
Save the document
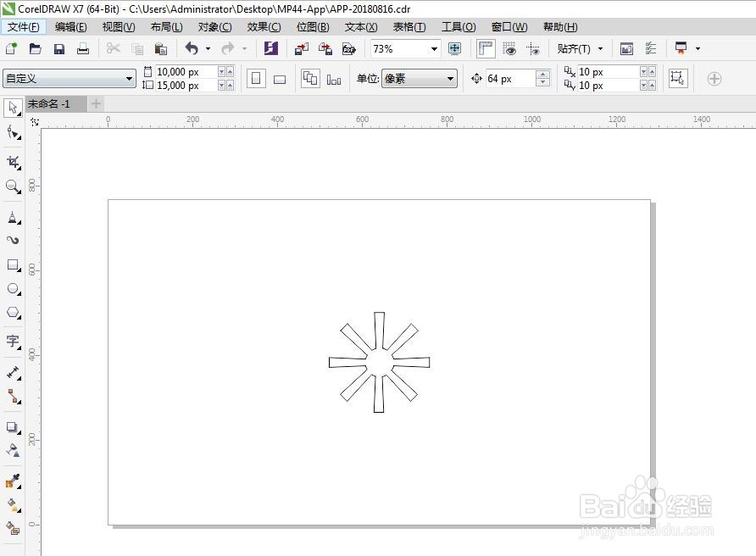(58, 48)
